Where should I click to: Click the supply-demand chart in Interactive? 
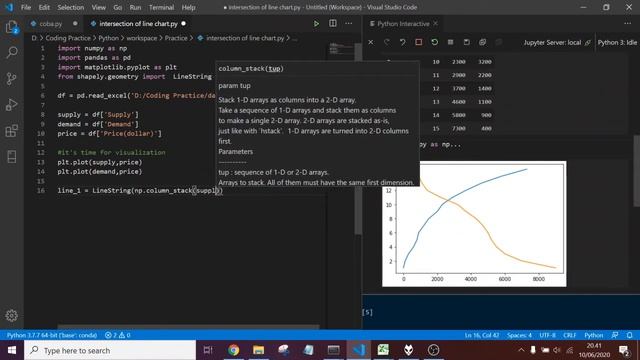474,224
